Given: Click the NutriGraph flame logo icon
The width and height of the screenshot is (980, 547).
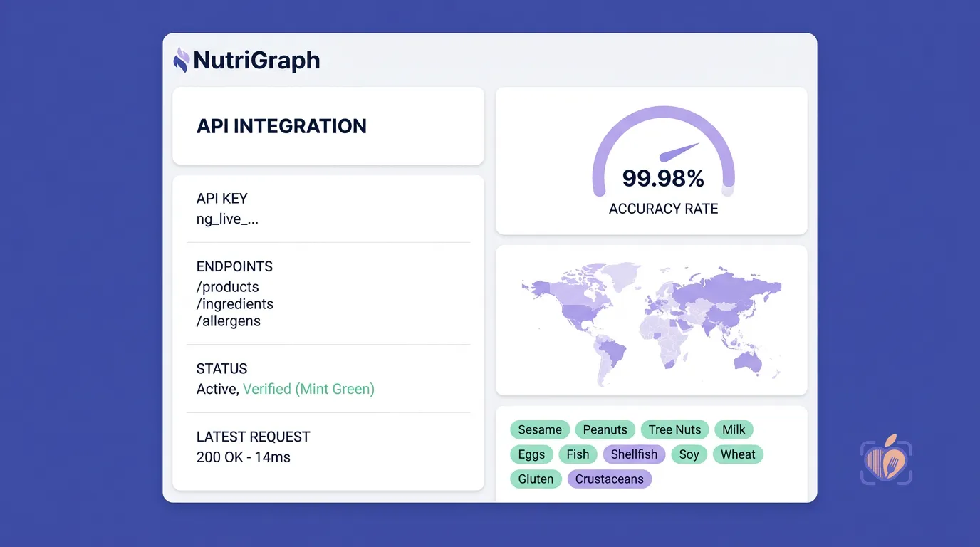Looking at the screenshot, I should [x=181, y=60].
